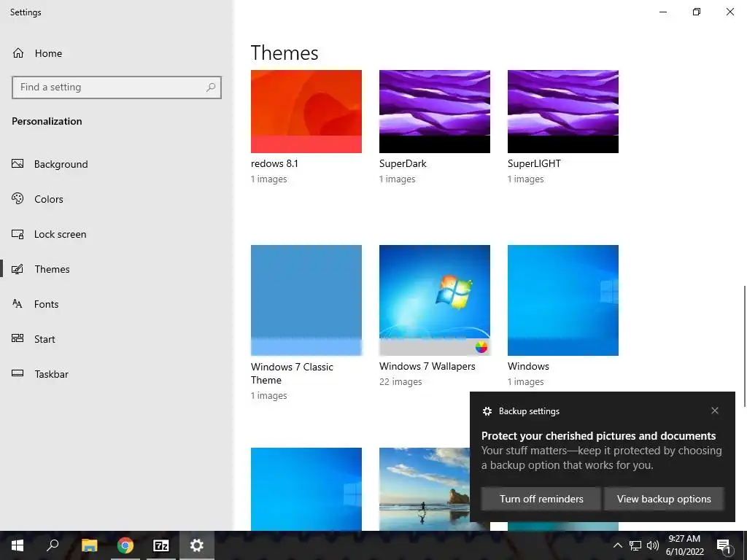This screenshot has width=747, height=560.
Task: Launch Google Chrome from the taskbar
Action: [x=125, y=545]
